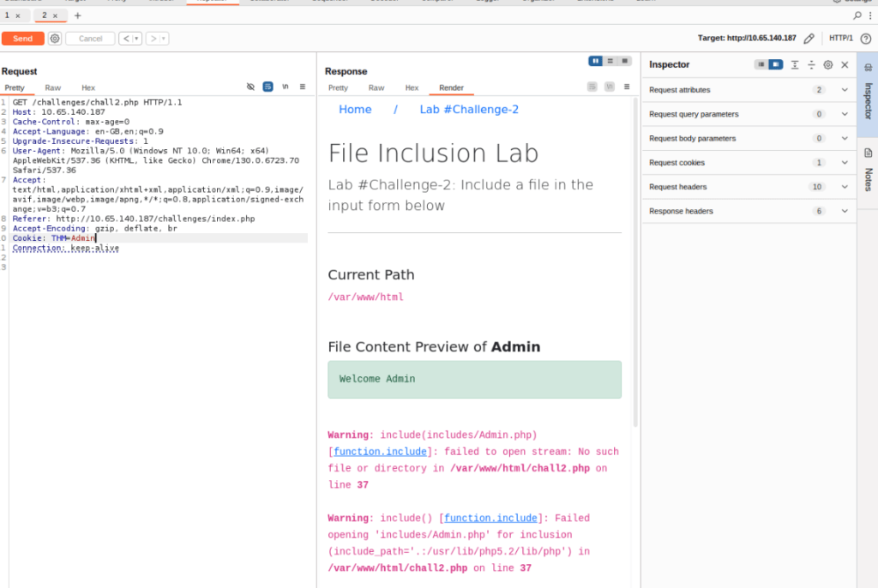Select response Render tab
878x588 pixels.
point(451,88)
